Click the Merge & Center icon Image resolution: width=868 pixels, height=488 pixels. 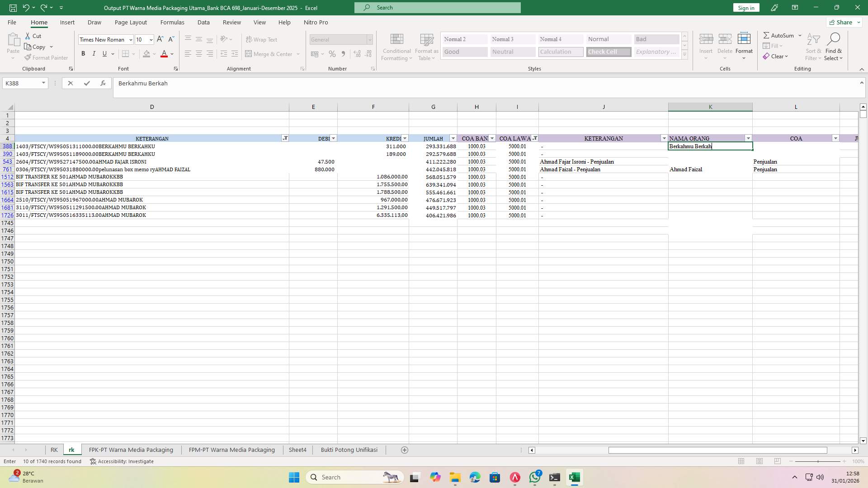tap(249, 54)
